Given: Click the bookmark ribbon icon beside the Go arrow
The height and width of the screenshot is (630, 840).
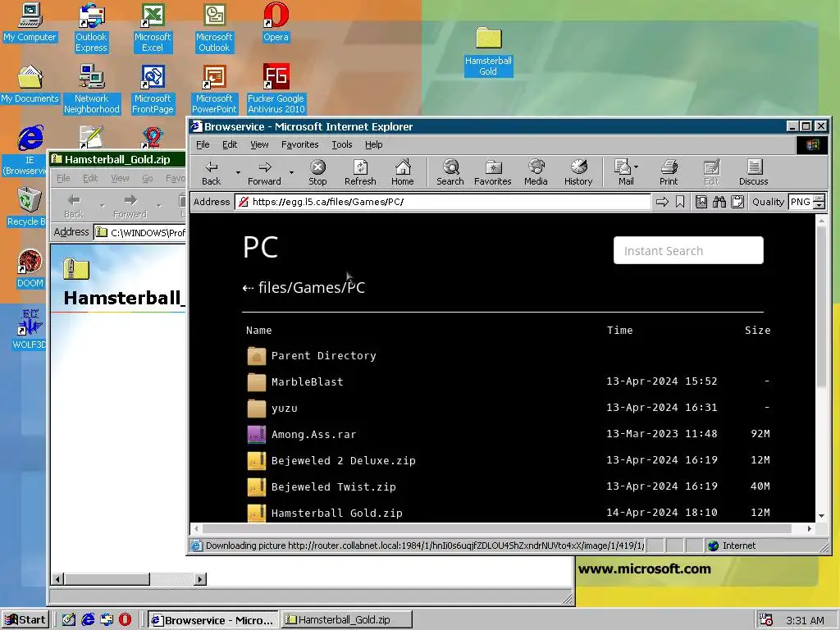Looking at the screenshot, I should click(680, 202).
